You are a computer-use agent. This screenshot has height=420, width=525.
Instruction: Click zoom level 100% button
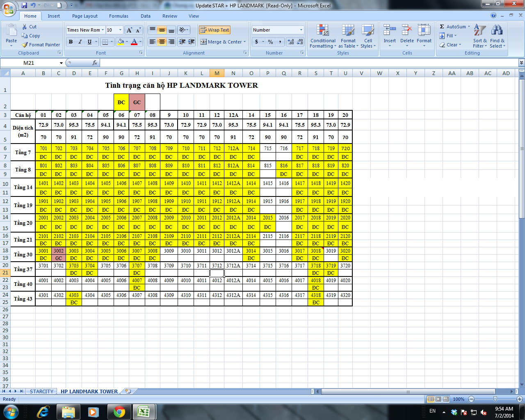click(459, 399)
